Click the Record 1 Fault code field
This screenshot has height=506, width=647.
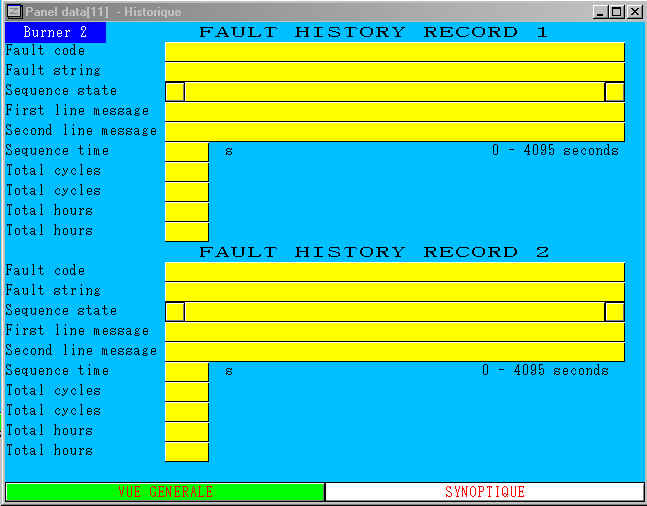coord(395,52)
